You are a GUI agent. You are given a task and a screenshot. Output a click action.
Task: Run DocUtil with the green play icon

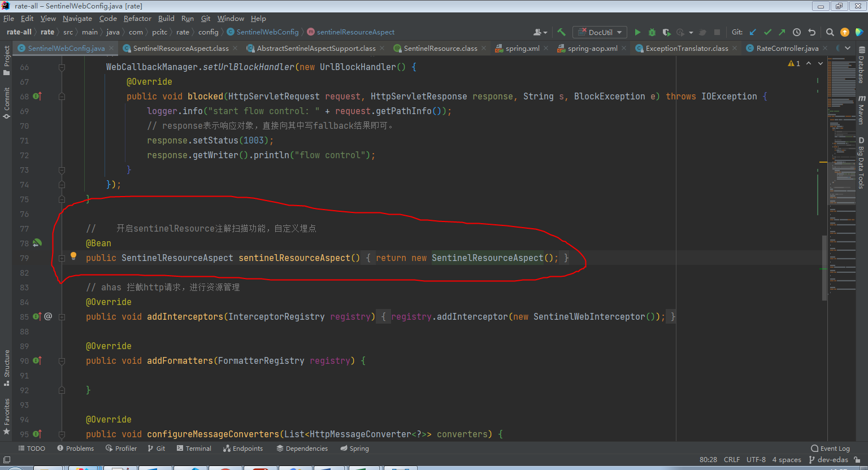pos(637,32)
